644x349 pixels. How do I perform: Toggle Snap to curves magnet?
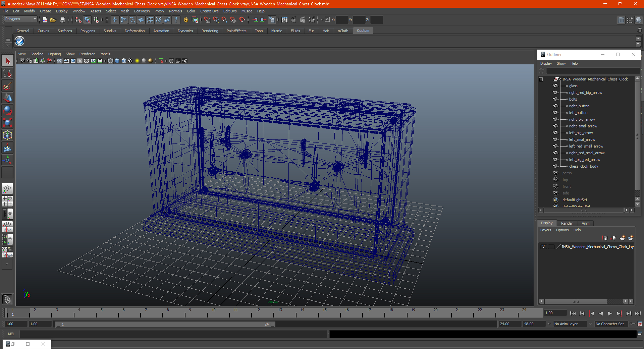(x=216, y=20)
